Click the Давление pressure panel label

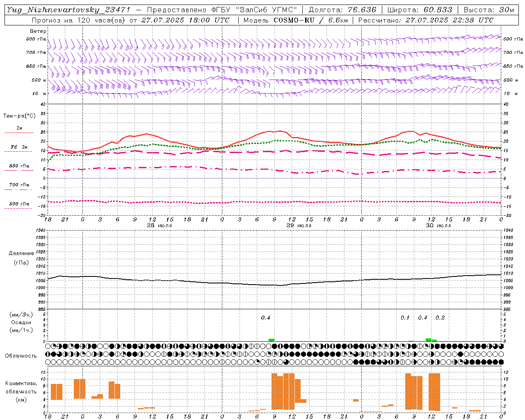click(21, 253)
